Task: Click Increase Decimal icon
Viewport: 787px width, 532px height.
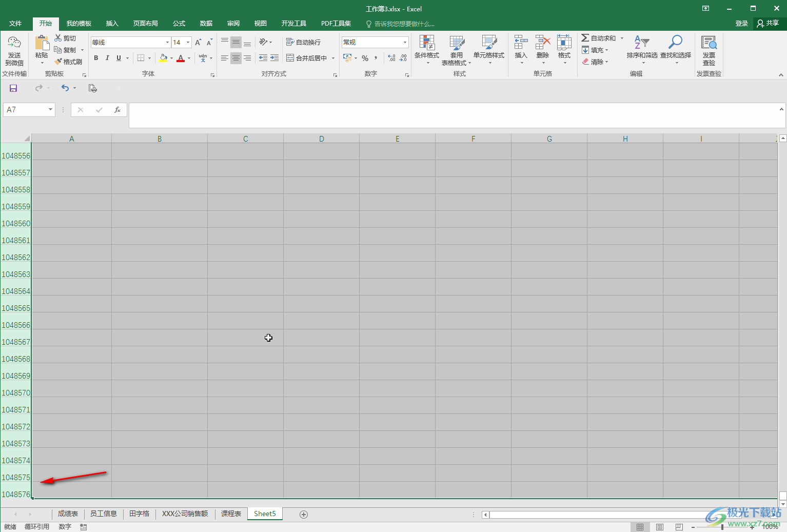Action: coord(391,58)
